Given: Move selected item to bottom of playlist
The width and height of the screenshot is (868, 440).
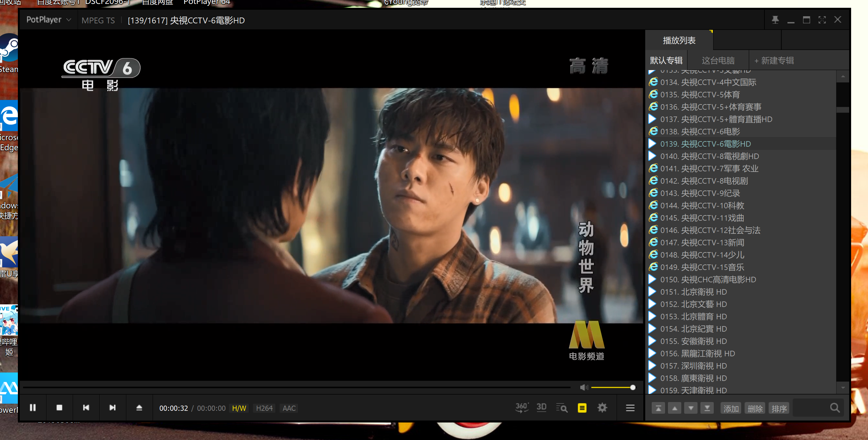Looking at the screenshot, I should pyautogui.click(x=707, y=408).
